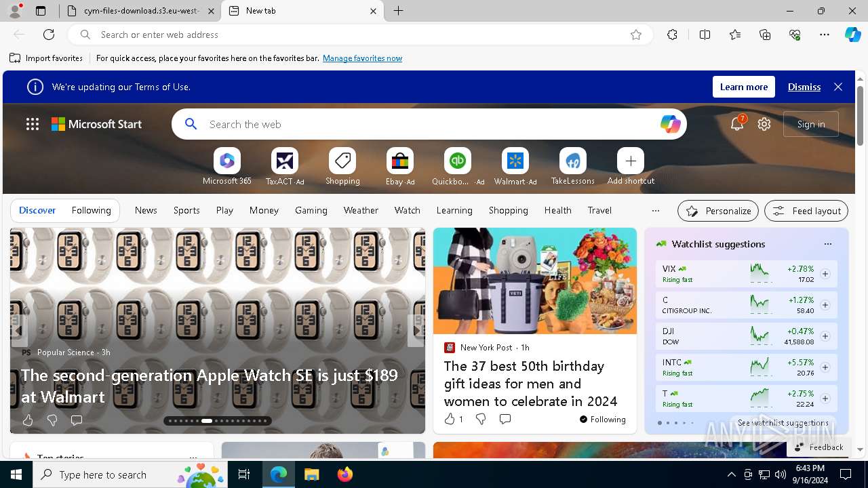Dislike the 50th birthday gift article

pyautogui.click(x=481, y=419)
